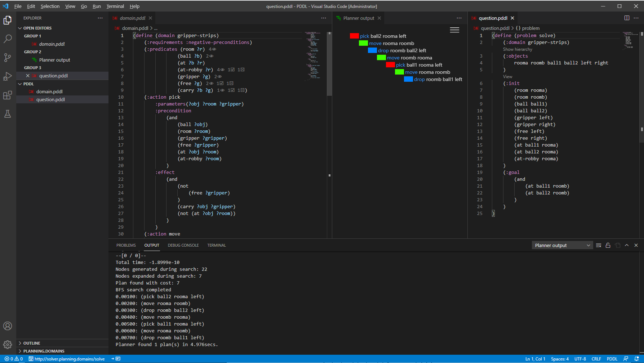Toggle output scroll lock

tap(608, 245)
